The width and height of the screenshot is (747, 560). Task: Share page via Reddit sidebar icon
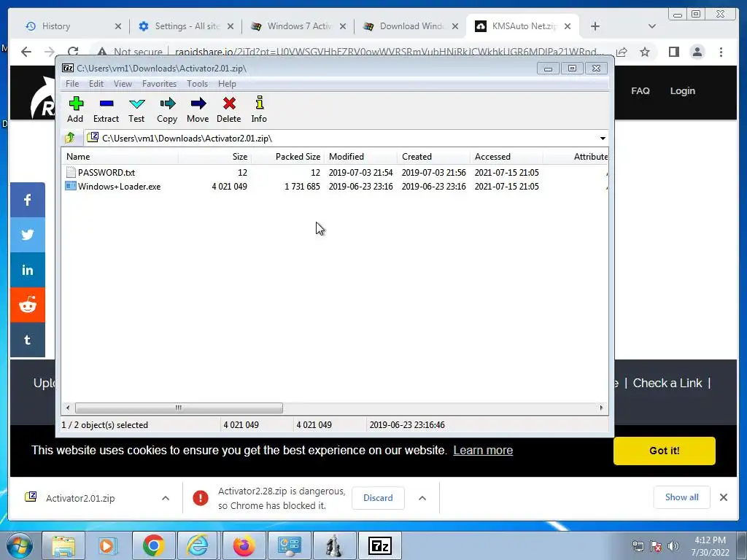click(28, 305)
